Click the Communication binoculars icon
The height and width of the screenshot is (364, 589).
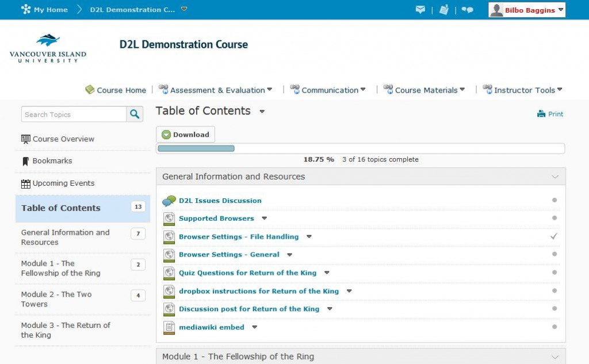295,89
